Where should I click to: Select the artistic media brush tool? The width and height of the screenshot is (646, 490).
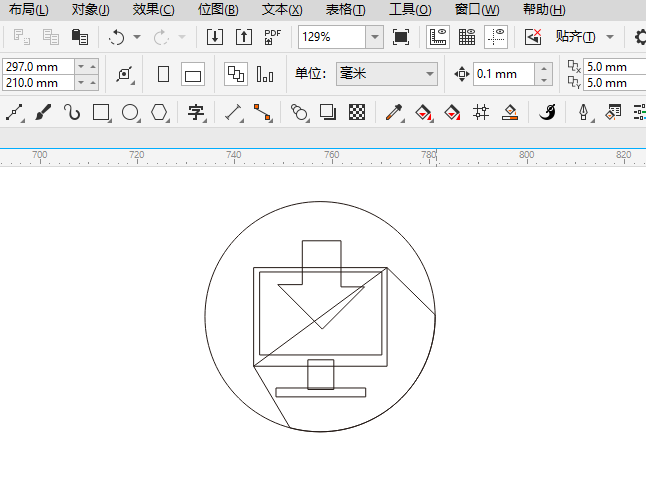point(43,112)
